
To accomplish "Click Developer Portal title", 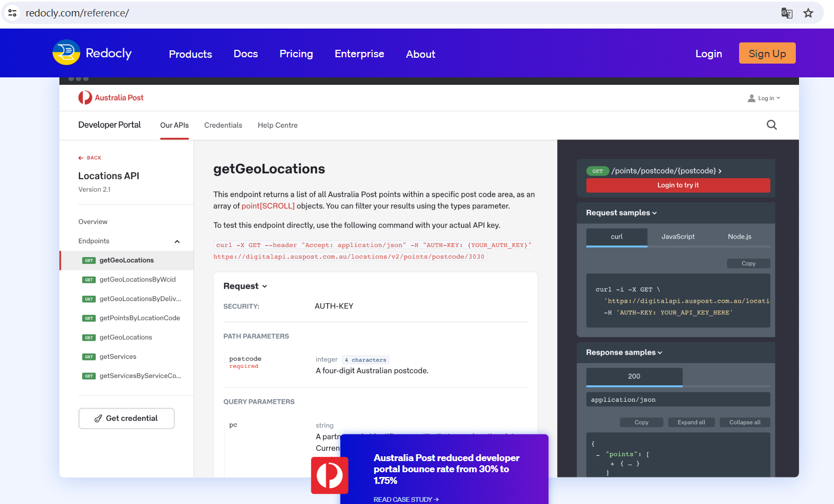I will point(110,125).
